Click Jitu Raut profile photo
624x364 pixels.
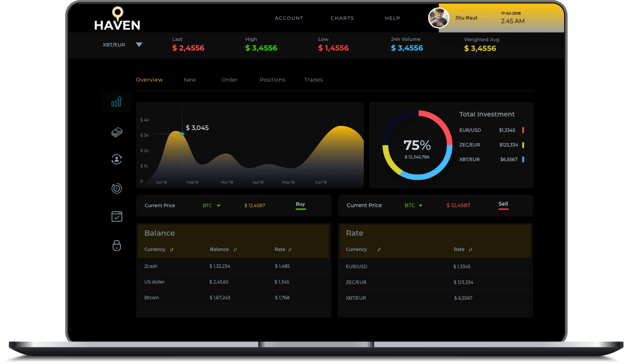pyautogui.click(x=439, y=18)
